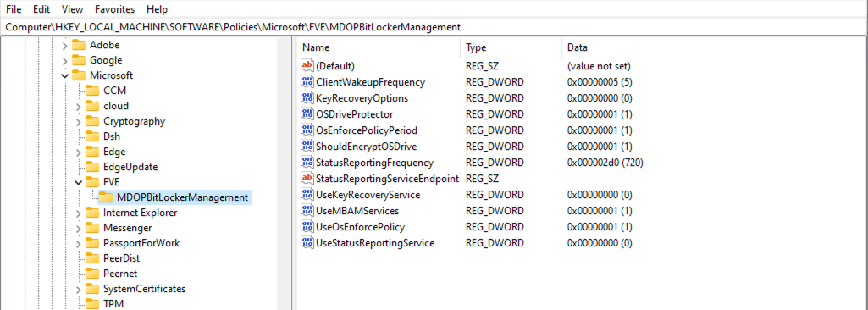Select the Internet Explorer tree key
The image size is (868, 310).
click(140, 213)
